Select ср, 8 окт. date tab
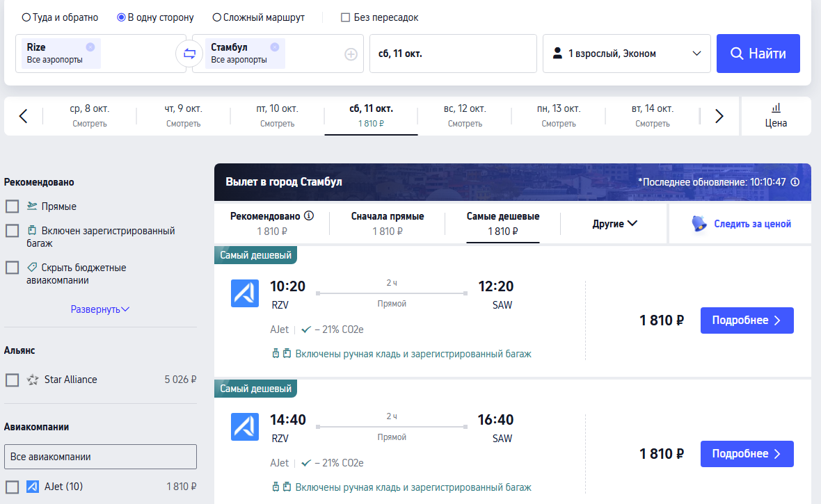The width and height of the screenshot is (821, 504). click(x=90, y=115)
